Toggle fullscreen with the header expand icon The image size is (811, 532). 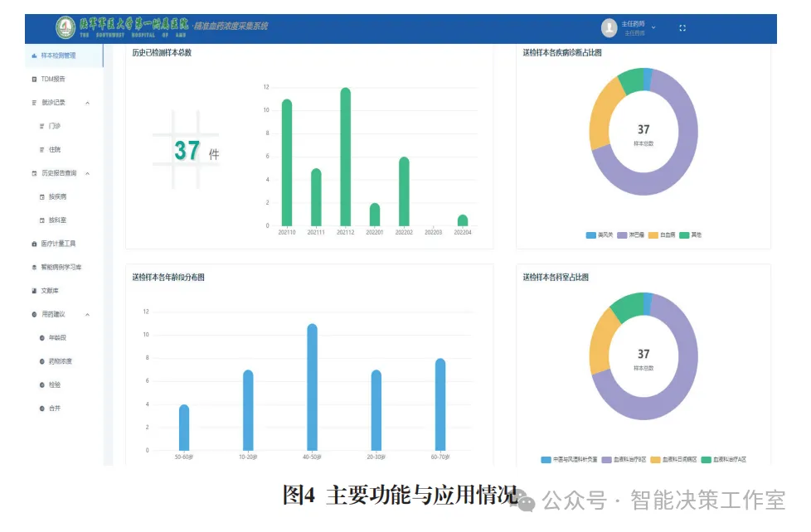(x=682, y=28)
